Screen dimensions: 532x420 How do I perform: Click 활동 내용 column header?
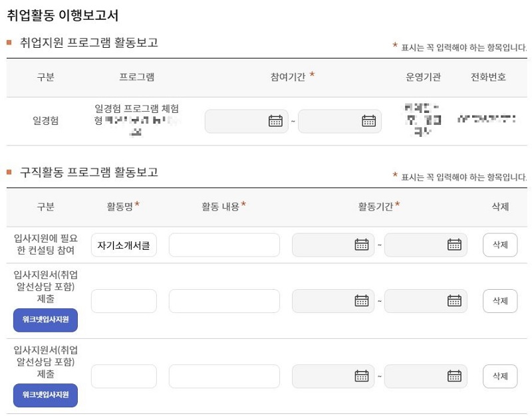(221, 207)
